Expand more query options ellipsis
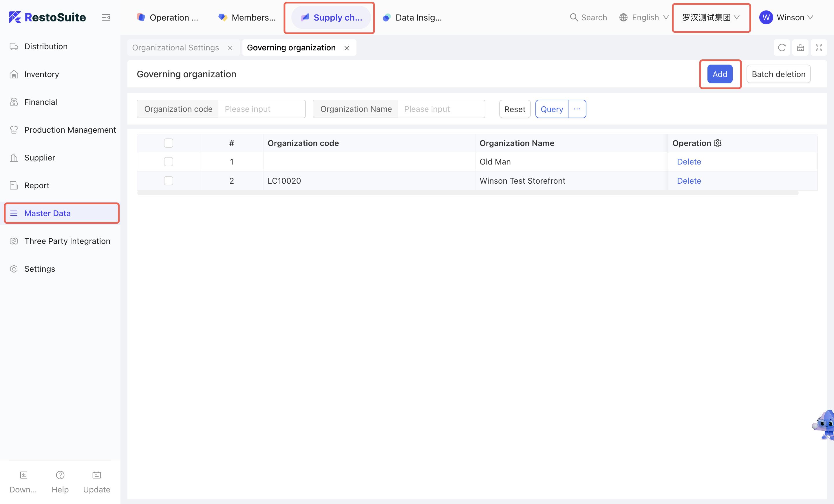The image size is (834, 504). click(x=577, y=109)
